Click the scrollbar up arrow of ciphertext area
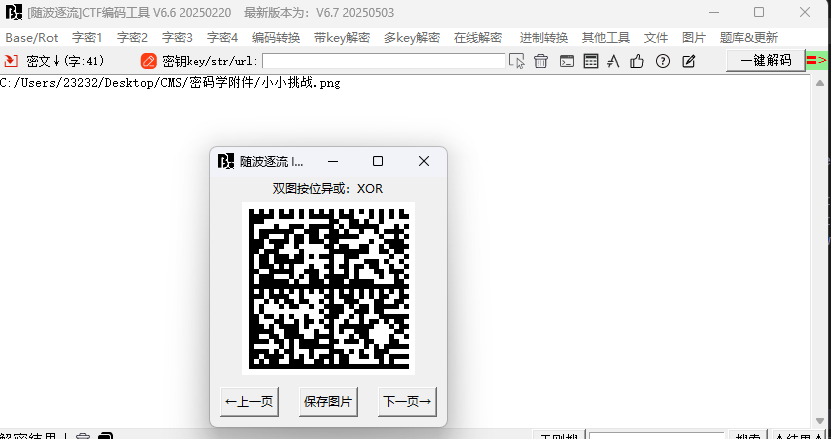This screenshot has height=439, width=831. coord(819,83)
